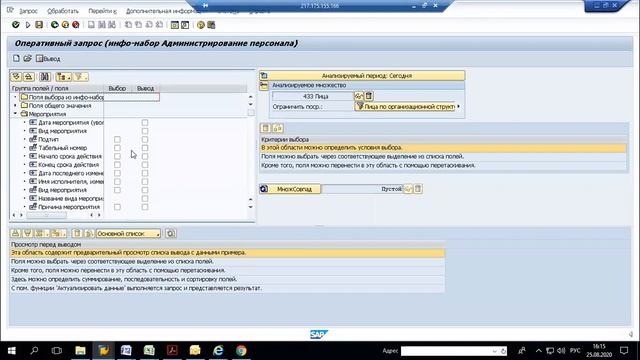Viewport: 640px width, 360px height.
Task: Open the totals dropdown in preview toolbar
Action: point(41,233)
